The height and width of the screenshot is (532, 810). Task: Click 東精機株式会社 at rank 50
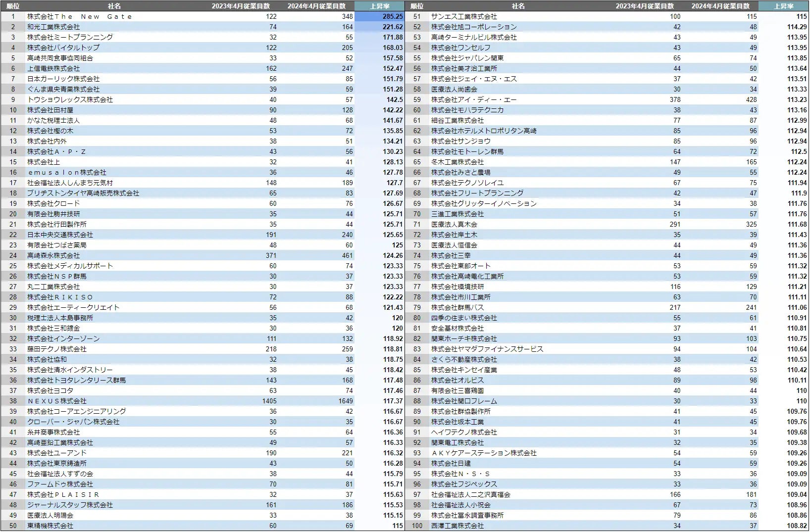click(50, 526)
